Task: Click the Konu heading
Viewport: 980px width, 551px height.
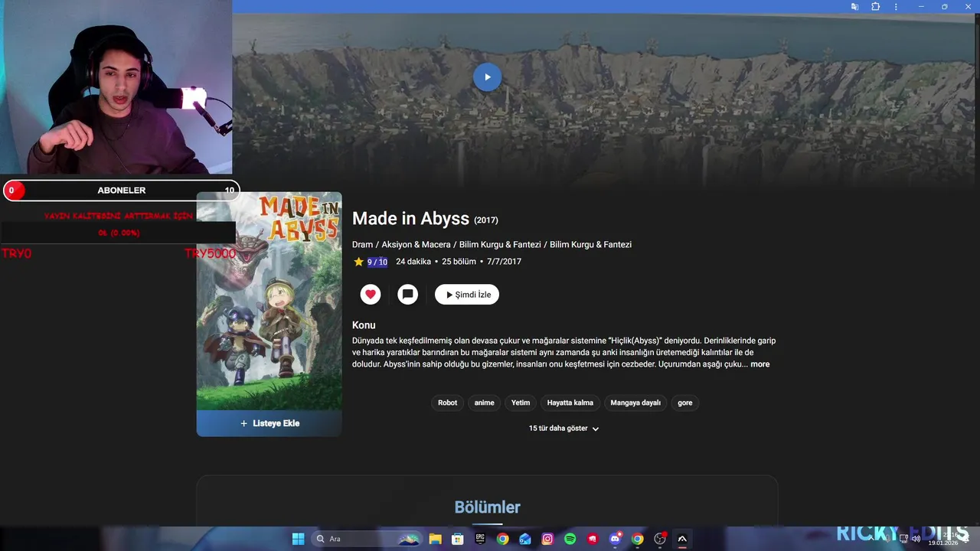Action: click(x=364, y=325)
